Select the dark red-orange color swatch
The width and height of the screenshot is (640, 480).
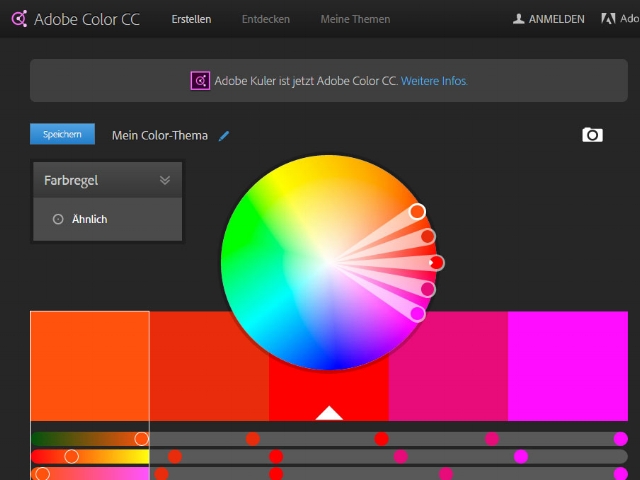(x=209, y=366)
